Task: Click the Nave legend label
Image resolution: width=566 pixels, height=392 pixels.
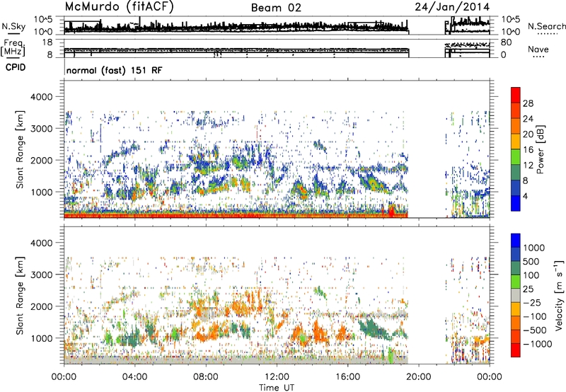Action: pos(538,49)
